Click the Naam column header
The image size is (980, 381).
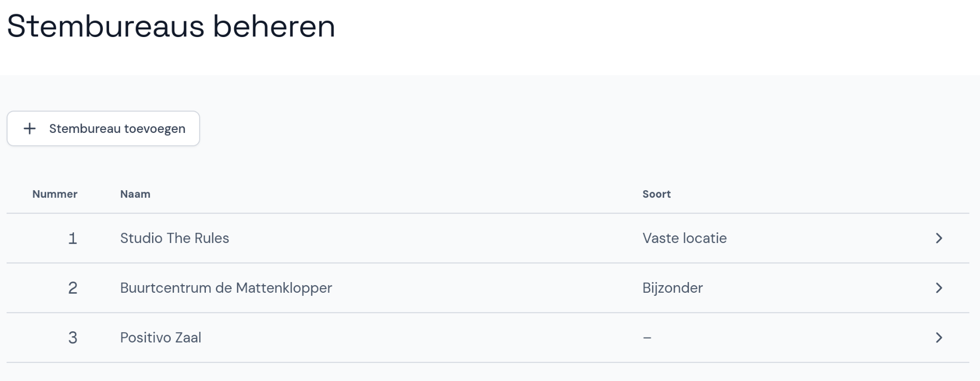click(x=135, y=194)
